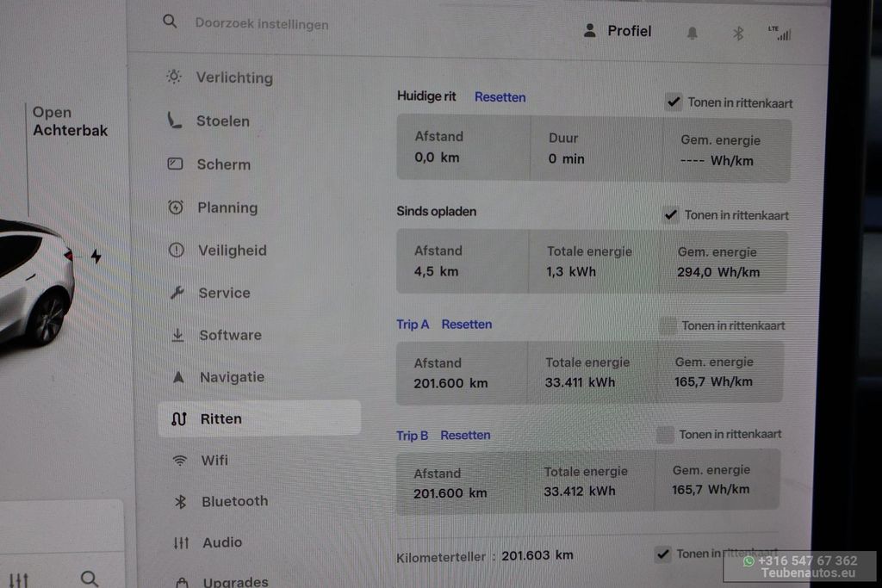Tap the Bluetooth icon in top bar
The height and width of the screenshot is (588, 882).
[738, 33]
